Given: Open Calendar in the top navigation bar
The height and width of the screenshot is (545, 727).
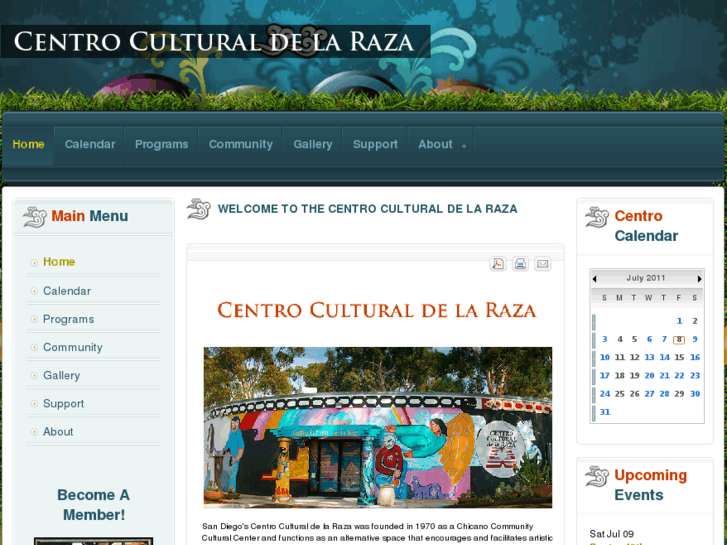Looking at the screenshot, I should [x=89, y=144].
